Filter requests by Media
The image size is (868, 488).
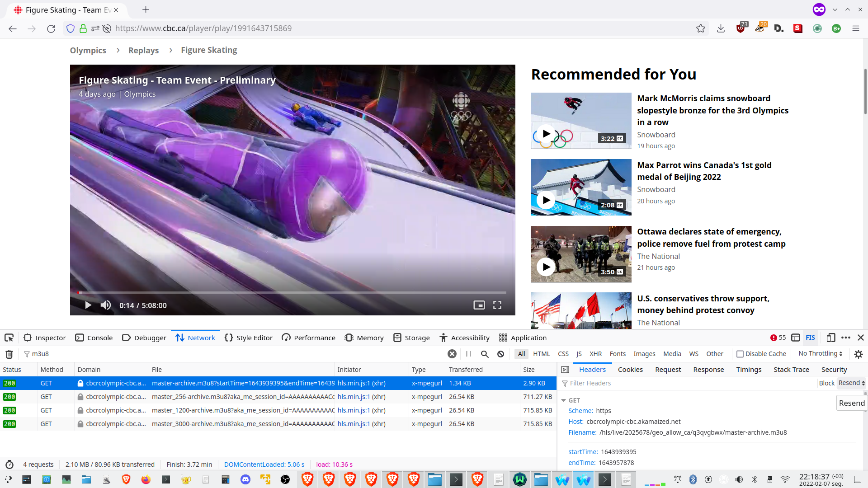(x=672, y=354)
